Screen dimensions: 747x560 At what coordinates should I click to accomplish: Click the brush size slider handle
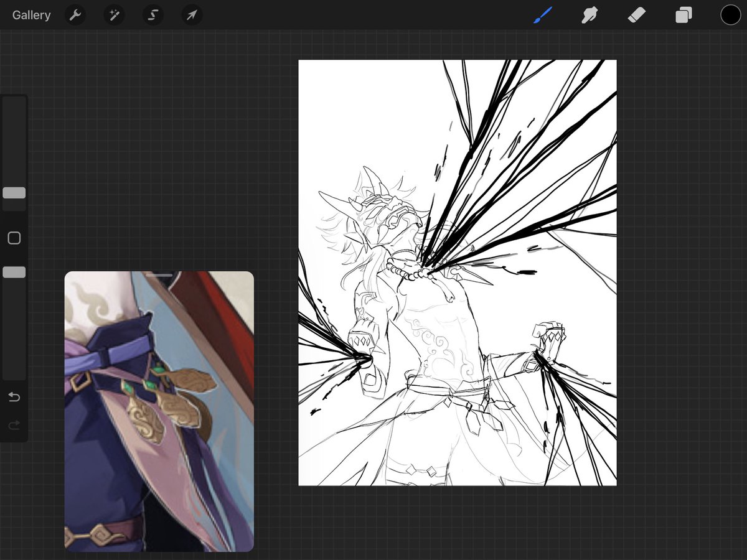pos(14,193)
